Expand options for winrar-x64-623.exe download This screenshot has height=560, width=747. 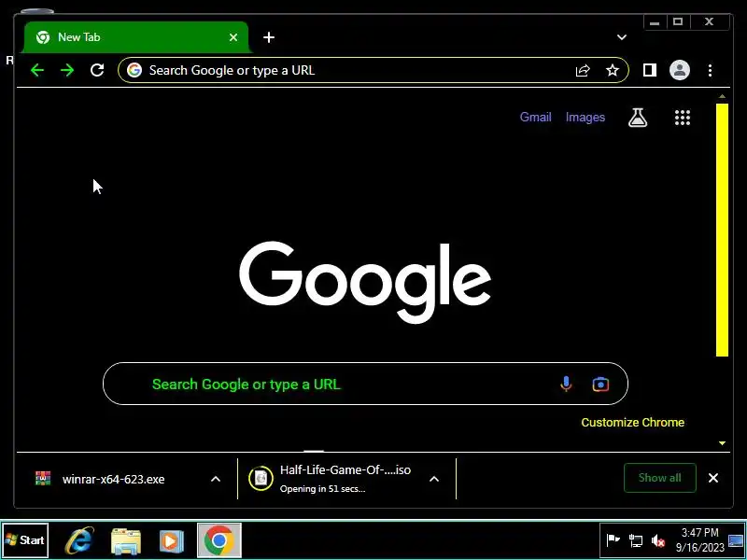[216, 479]
